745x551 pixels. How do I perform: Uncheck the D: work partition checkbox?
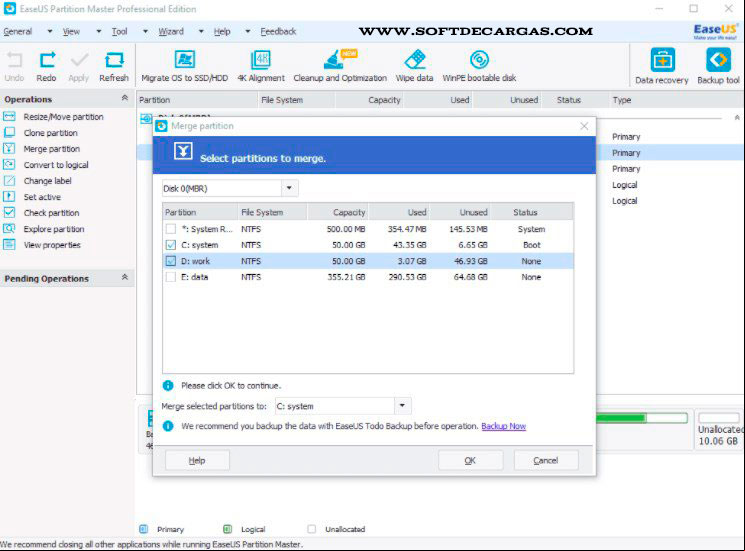(x=171, y=261)
